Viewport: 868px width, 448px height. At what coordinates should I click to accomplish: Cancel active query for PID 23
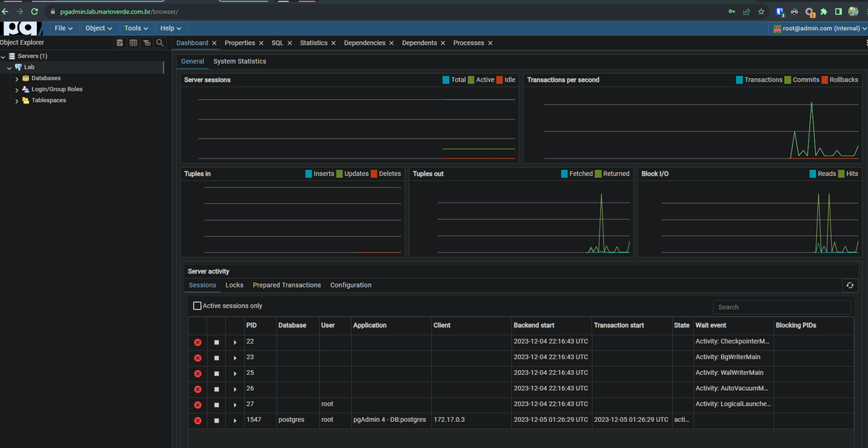tap(216, 358)
